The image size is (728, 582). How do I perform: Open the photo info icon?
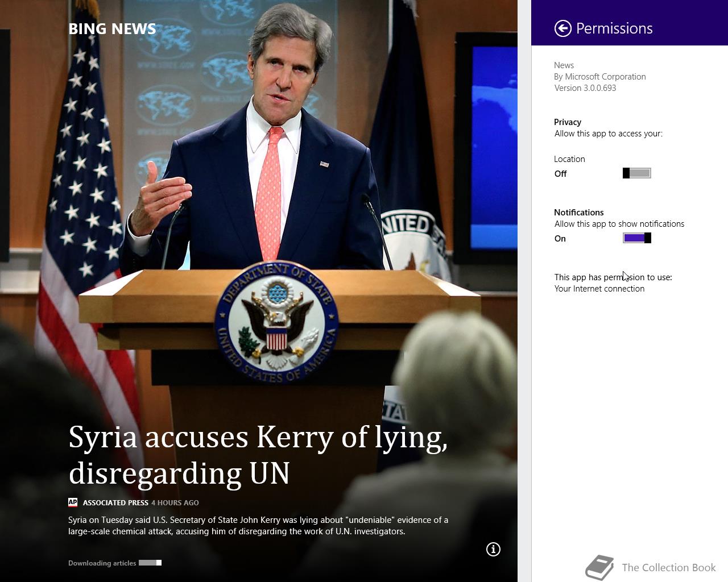click(493, 549)
